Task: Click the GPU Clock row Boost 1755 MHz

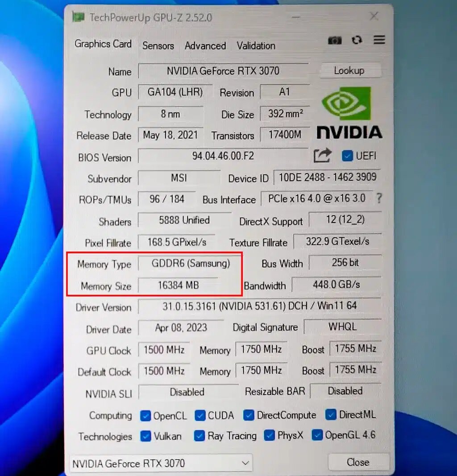Action: coord(355,348)
